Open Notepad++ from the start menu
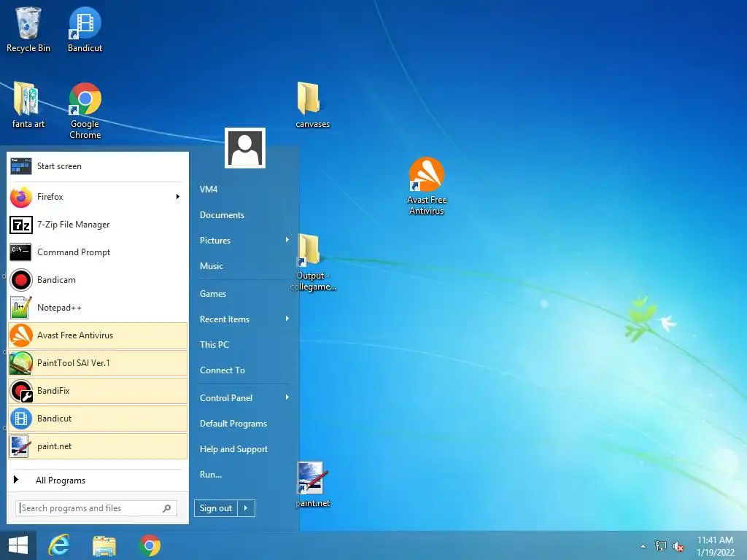The image size is (747, 560). 97,308
